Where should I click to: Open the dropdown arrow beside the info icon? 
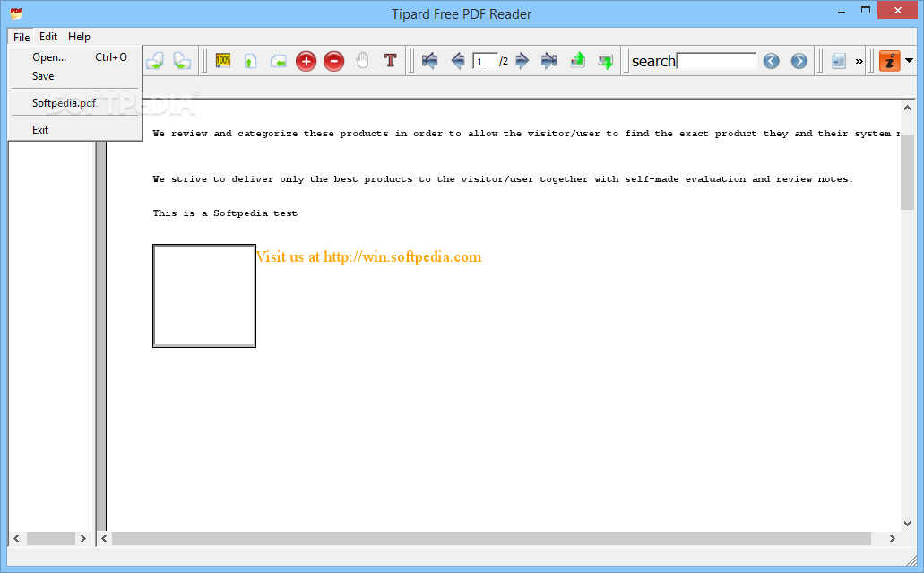pos(910,60)
